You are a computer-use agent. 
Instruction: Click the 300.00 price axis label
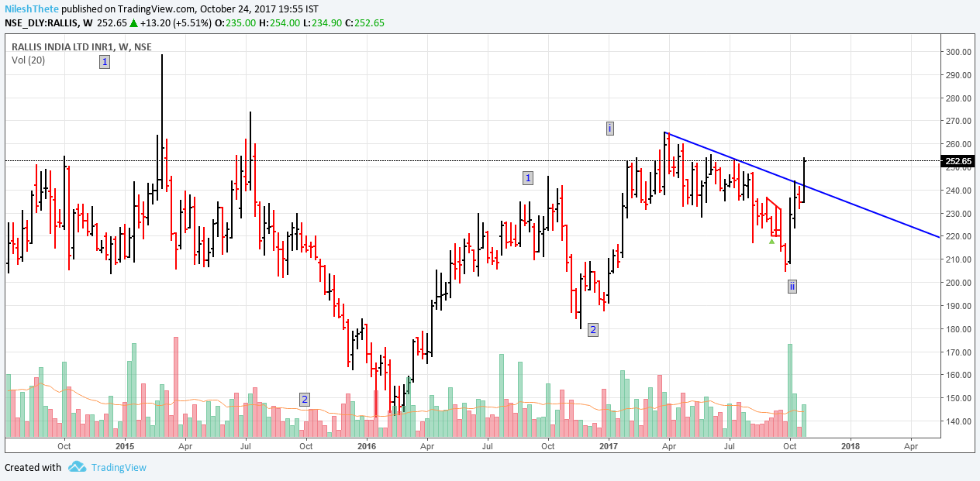tap(959, 52)
